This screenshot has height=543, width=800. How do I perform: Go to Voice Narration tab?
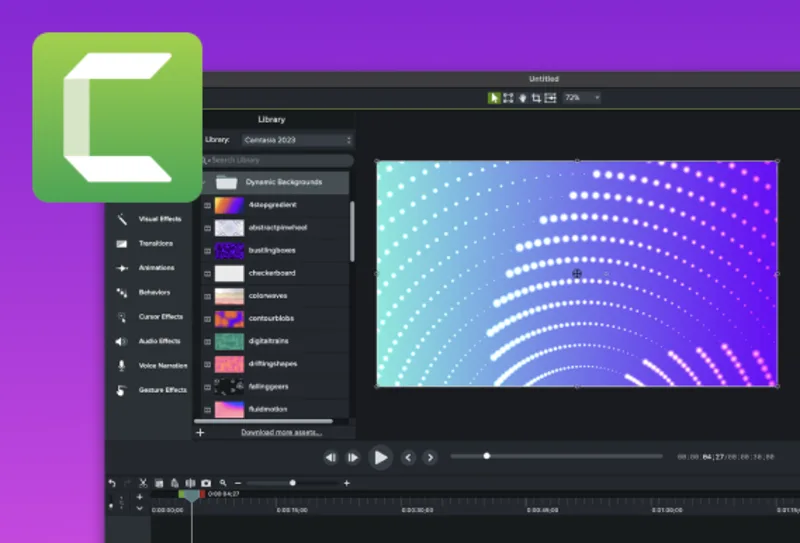coord(152,365)
